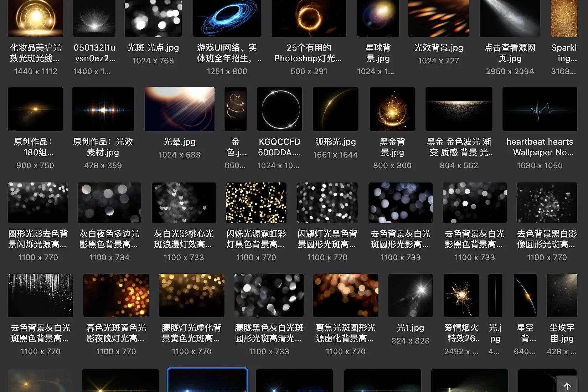Click the 824 x 828 dimensions text
Screen dimensions: 588x392
tap(411, 341)
